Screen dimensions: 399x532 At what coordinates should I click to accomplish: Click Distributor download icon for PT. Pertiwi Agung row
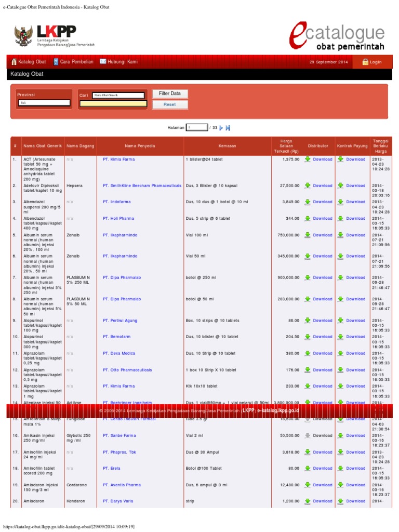308,320
